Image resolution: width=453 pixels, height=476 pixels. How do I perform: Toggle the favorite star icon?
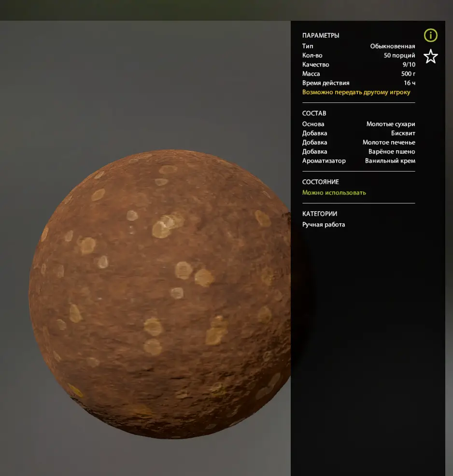pyautogui.click(x=431, y=57)
